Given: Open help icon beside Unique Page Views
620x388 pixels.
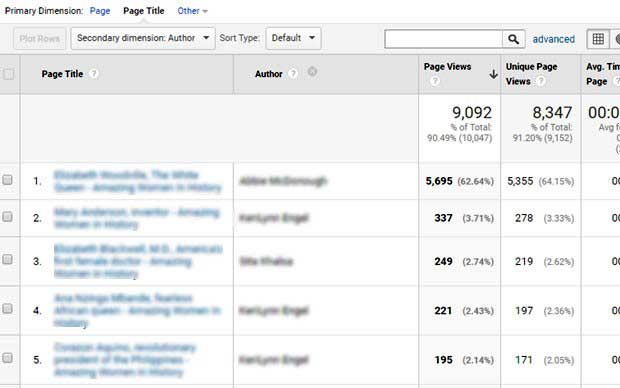Looking at the screenshot, I should [541, 81].
